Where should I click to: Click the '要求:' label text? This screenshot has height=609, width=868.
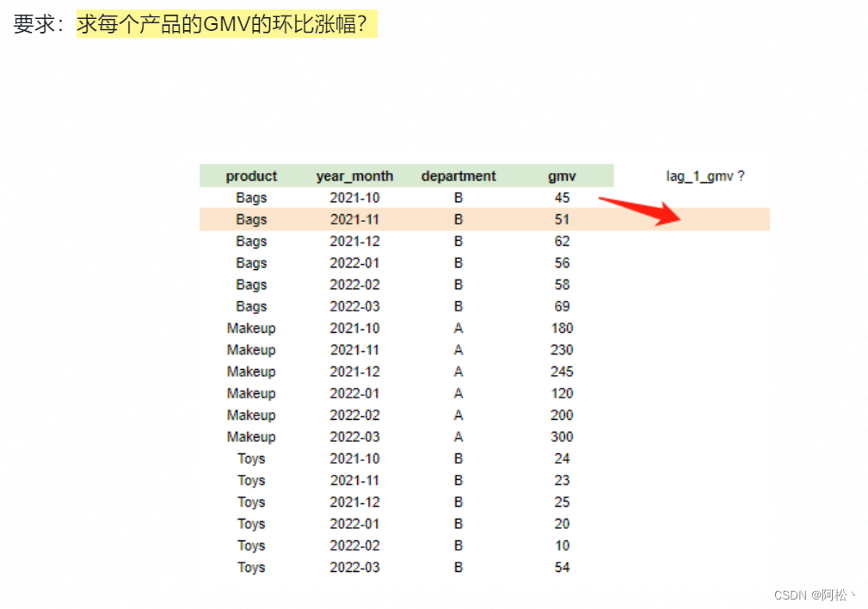38,24
